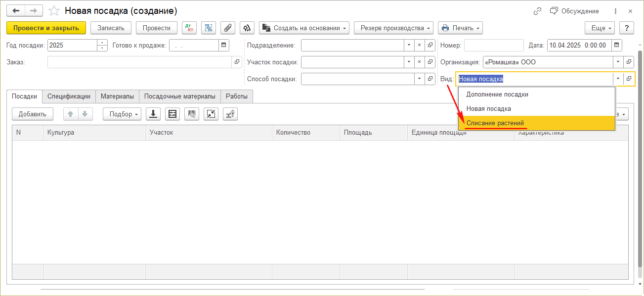Open attached files via paperclip icon
644x296 pixels.
click(x=227, y=28)
